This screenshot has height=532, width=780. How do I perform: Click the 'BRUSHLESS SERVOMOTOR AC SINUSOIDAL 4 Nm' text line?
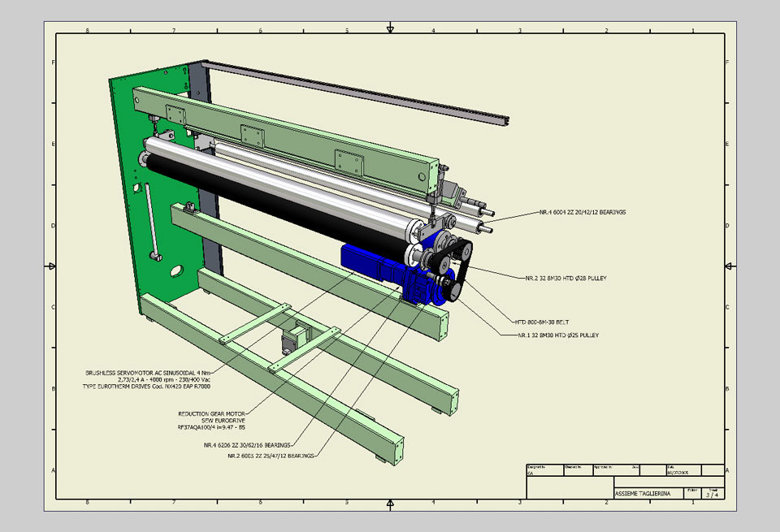[148, 373]
